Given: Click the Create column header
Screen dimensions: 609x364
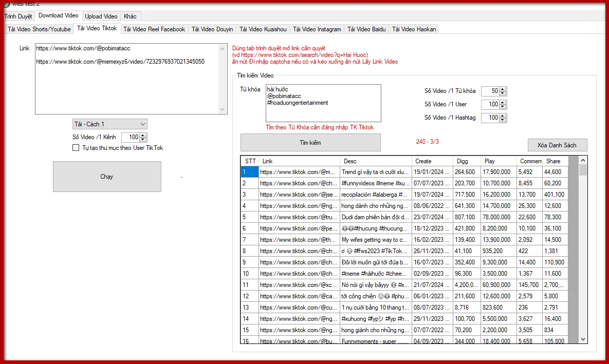Looking at the screenshot, I should tap(432, 161).
